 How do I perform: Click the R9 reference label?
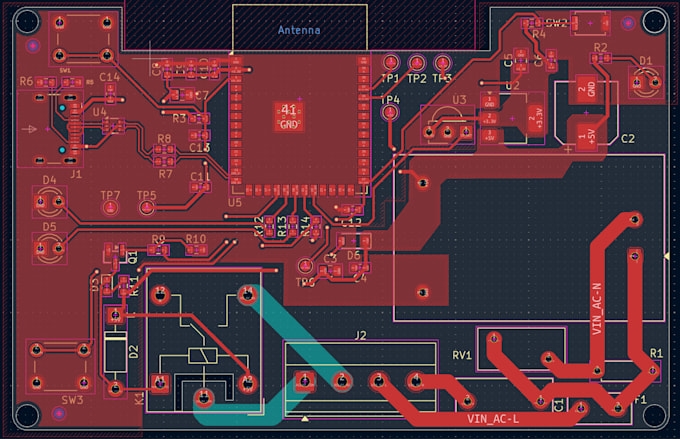[158, 239]
